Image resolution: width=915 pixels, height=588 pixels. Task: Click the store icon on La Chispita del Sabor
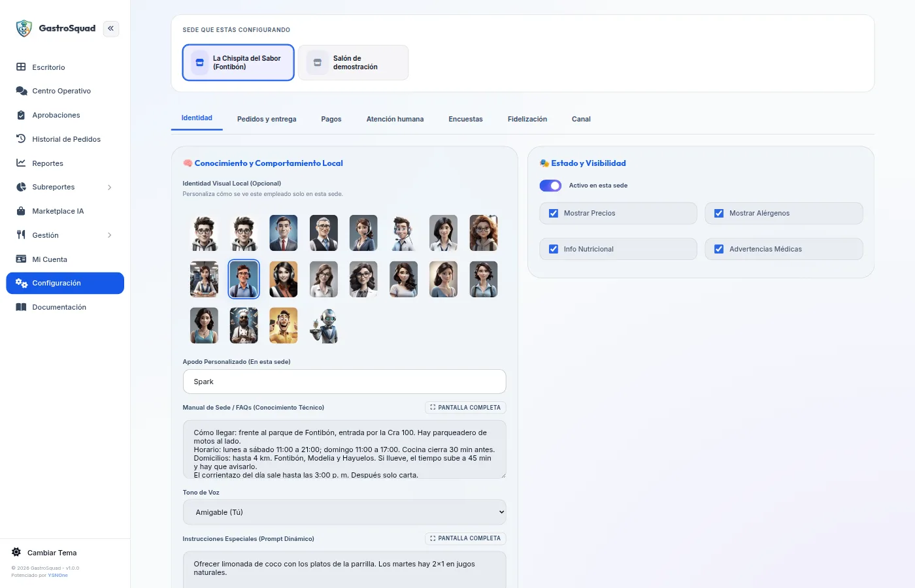click(200, 63)
